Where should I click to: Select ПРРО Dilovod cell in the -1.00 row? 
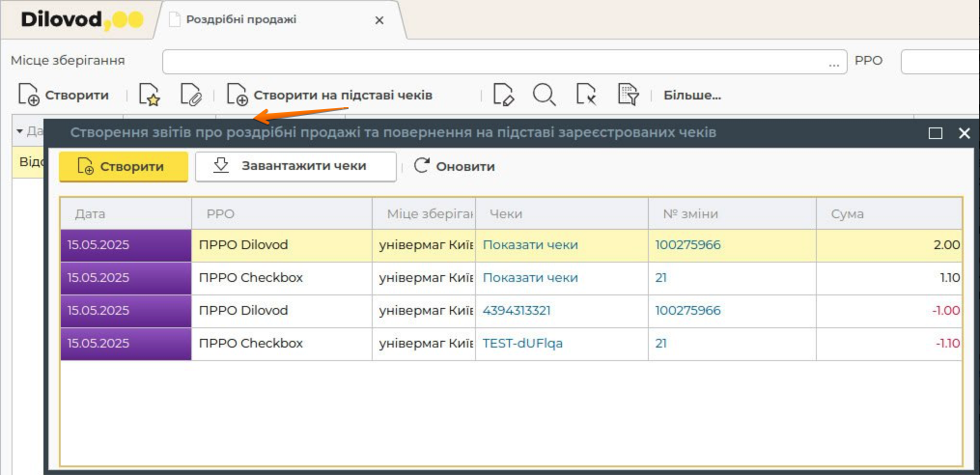[x=282, y=311]
